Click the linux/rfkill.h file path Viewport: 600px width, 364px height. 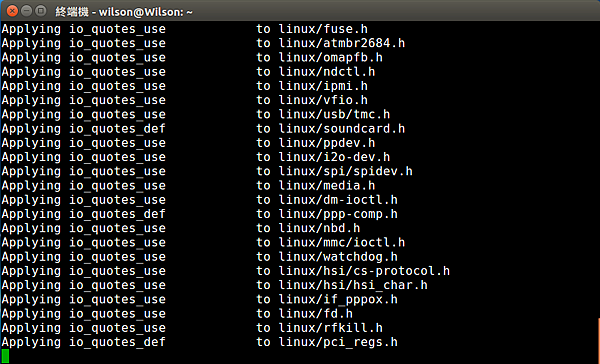coord(331,328)
